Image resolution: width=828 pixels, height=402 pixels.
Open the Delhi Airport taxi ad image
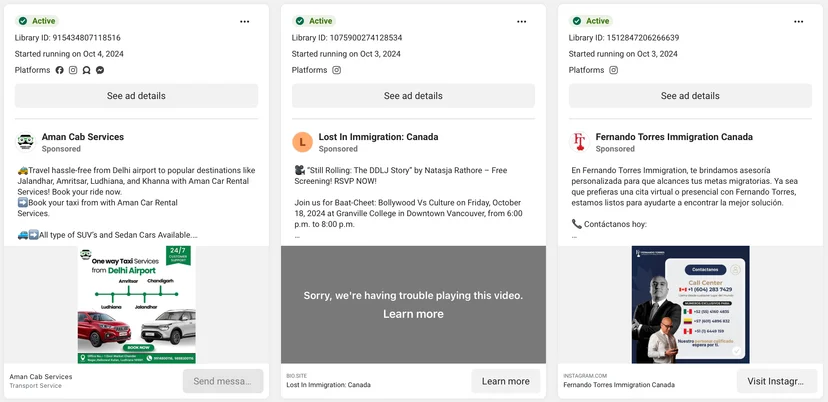click(137, 305)
